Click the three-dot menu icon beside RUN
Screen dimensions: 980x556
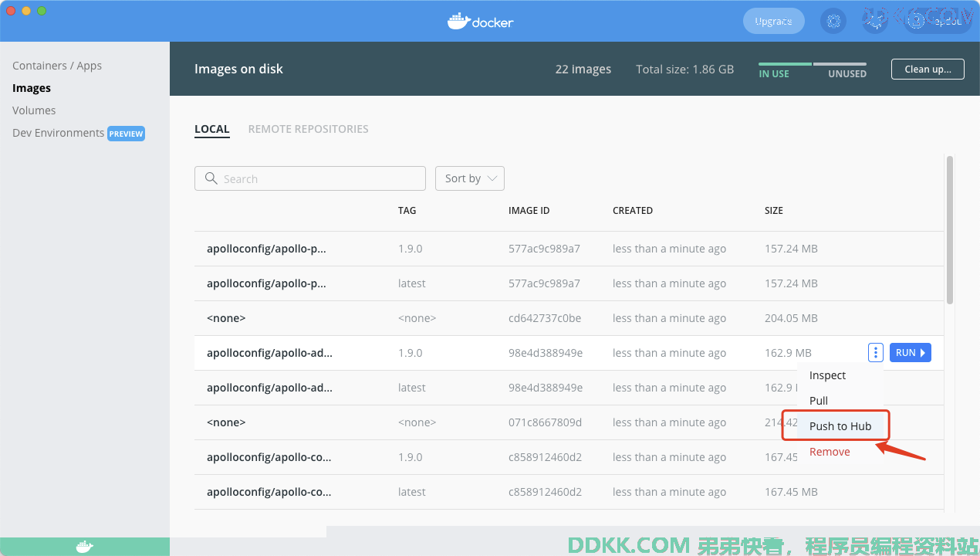(x=875, y=353)
